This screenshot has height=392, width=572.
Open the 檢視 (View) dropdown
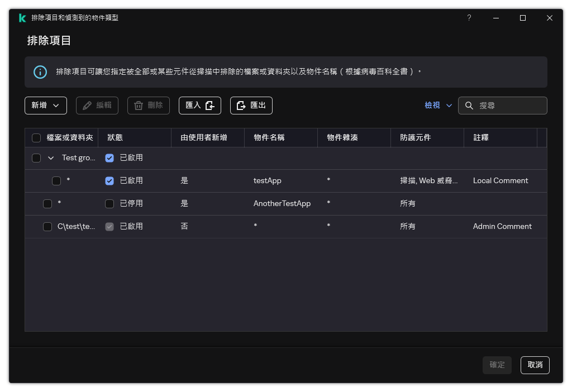[x=437, y=105]
